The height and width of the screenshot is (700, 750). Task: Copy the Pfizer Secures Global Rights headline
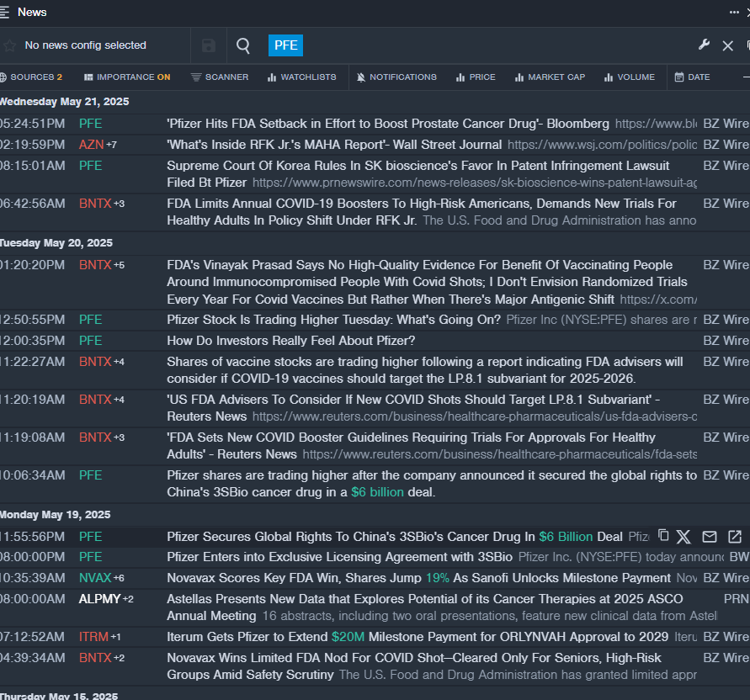[x=663, y=536]
